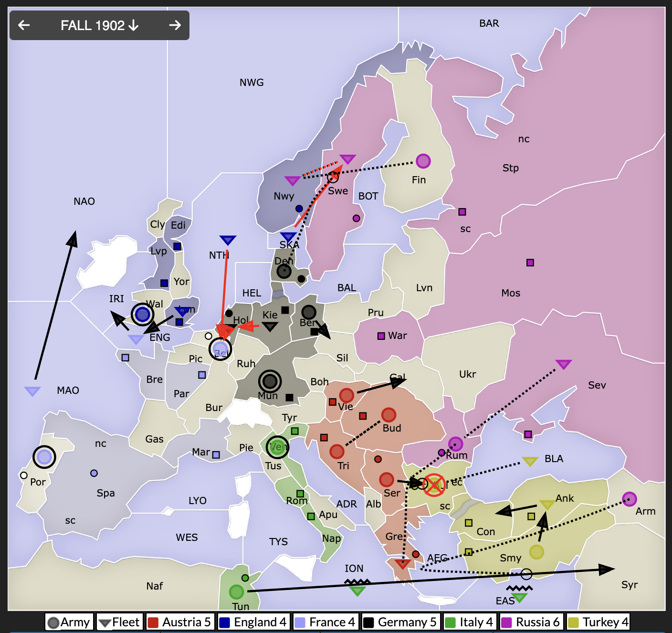Click the BAL sea label
Viewport: 672px width, 633px height.
click(x=347, y=288)
